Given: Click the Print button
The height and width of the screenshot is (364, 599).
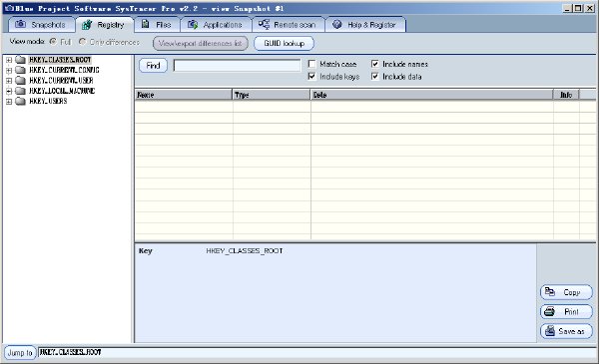Looking at the screenshot, I should click(566, 312).
